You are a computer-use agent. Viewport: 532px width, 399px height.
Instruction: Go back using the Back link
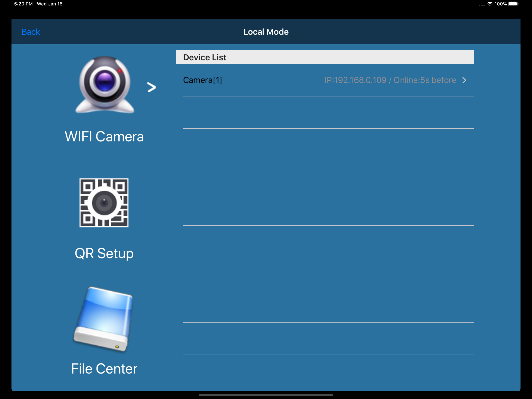pyautogui.click(x=31, y=32)
